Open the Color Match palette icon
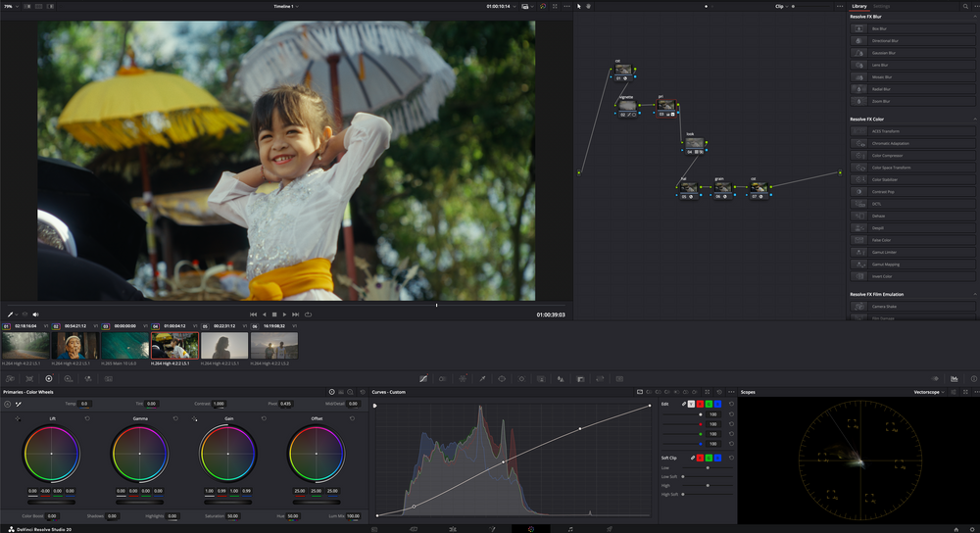 click(x=29, y=378)
